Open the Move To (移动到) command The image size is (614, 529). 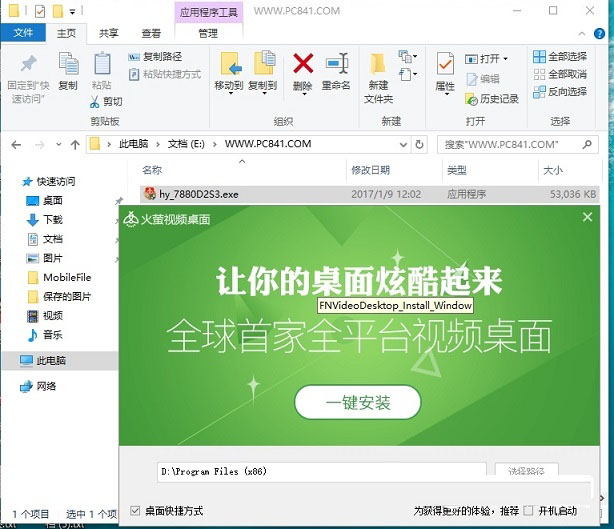tap(229, 73)
